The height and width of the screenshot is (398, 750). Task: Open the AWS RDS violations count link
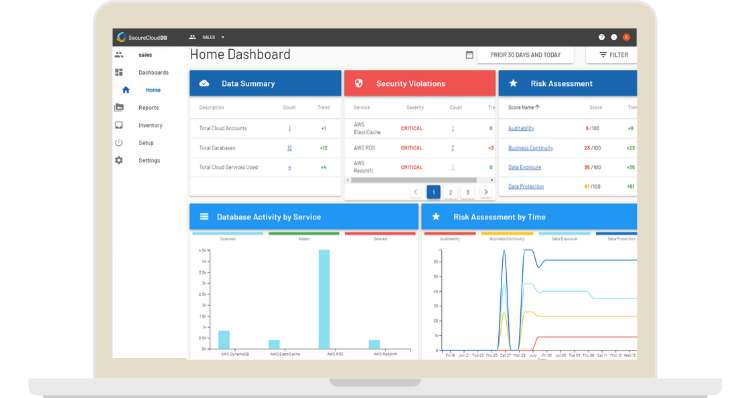(x=452, y=148)
